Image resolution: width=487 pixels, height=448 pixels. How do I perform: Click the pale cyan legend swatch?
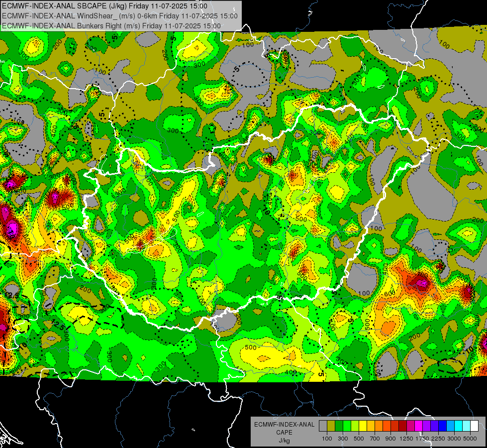click(466, 426)
